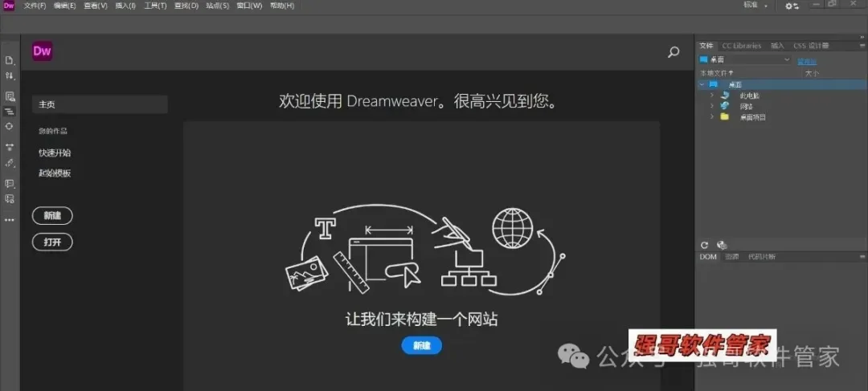Click the File Management arrows icon
868x391 pixels.
[10, 75]
